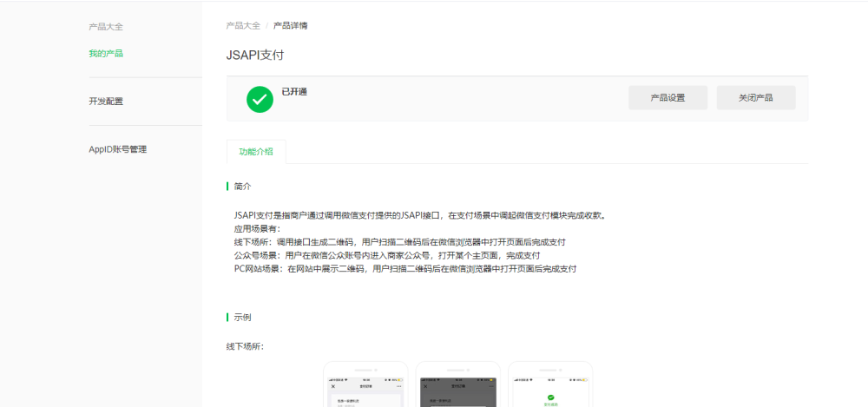
Task: Open AppID账号管理 in the sidebar
Action: 117,149
